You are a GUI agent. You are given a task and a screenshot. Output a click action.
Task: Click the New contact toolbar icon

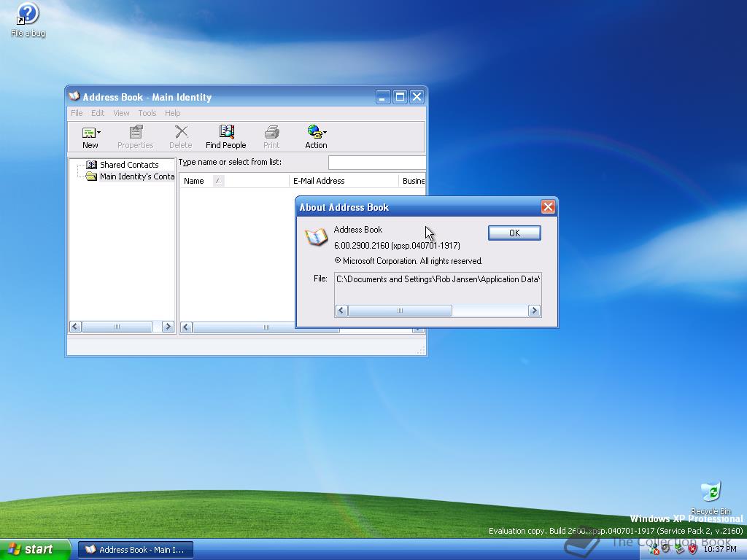[88, 133]
